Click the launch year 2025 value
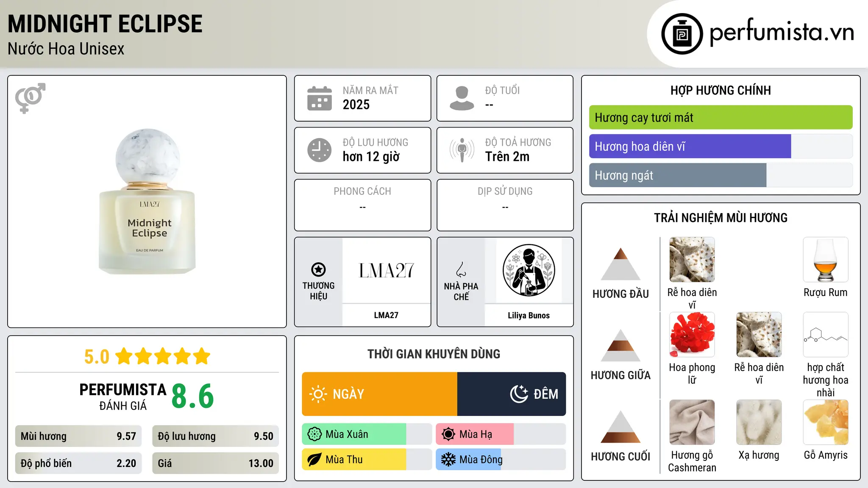This screenshot has height=488, width=868. 356,105
